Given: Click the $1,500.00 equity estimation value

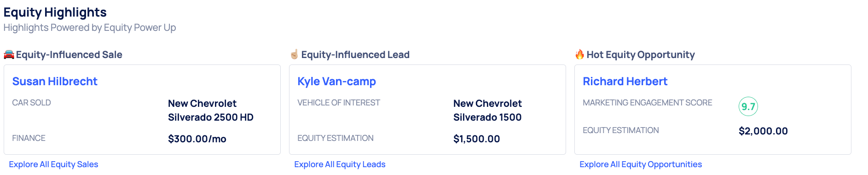Looking at the screenshot, I should [x=476, y=139].
